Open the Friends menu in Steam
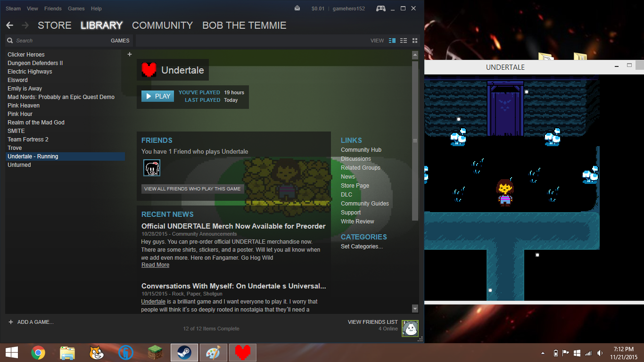 click(x=53, y=8)
